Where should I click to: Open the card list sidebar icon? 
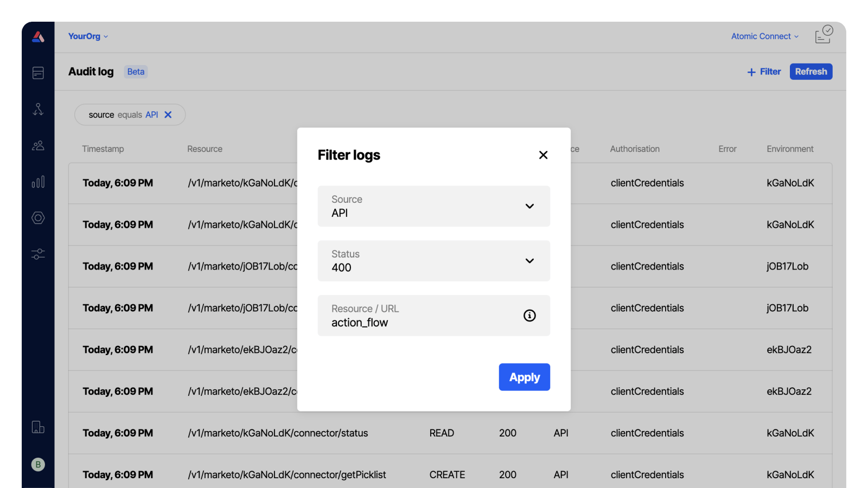tap(38, 73)
